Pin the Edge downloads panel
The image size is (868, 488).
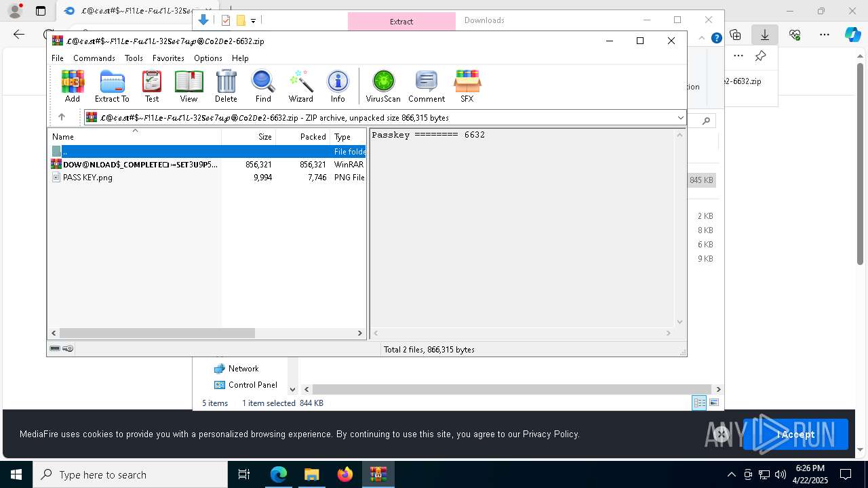coord(760,56)
